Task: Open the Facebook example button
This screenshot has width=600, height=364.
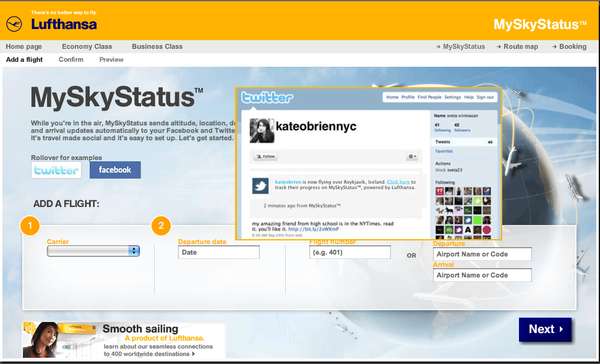Action: (115, 170)
